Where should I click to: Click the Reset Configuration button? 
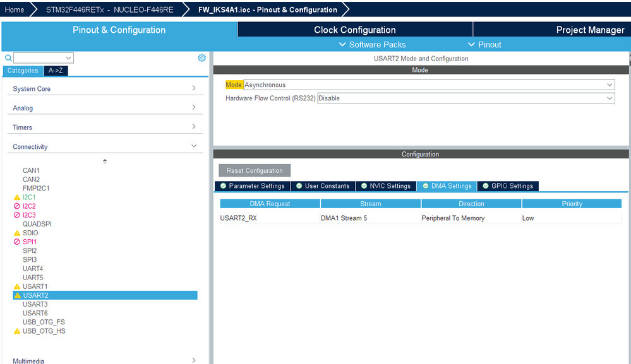(x=255, y=170)
